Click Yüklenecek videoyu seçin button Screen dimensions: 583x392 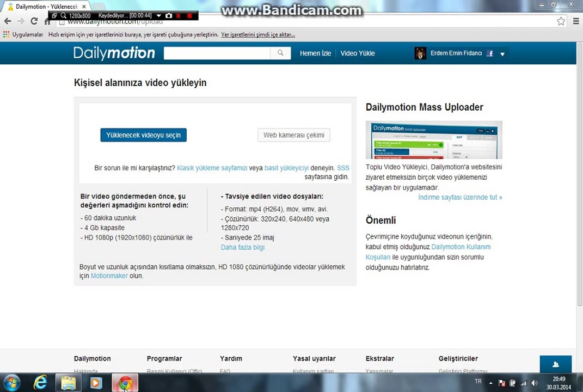(144, 135)
